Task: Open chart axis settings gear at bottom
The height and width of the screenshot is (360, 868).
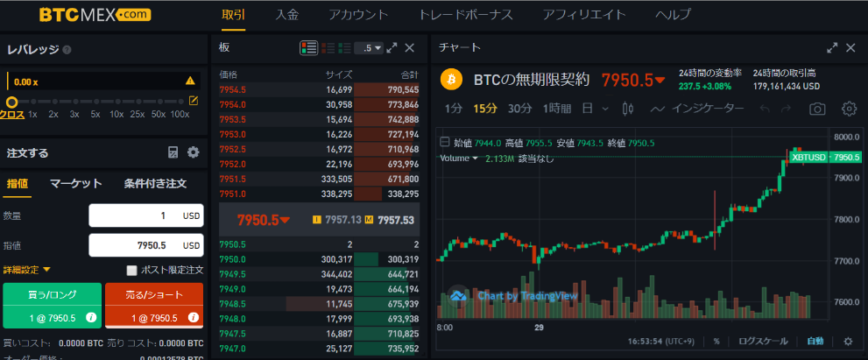Action: pyautogui.click(x=848, y=342)
